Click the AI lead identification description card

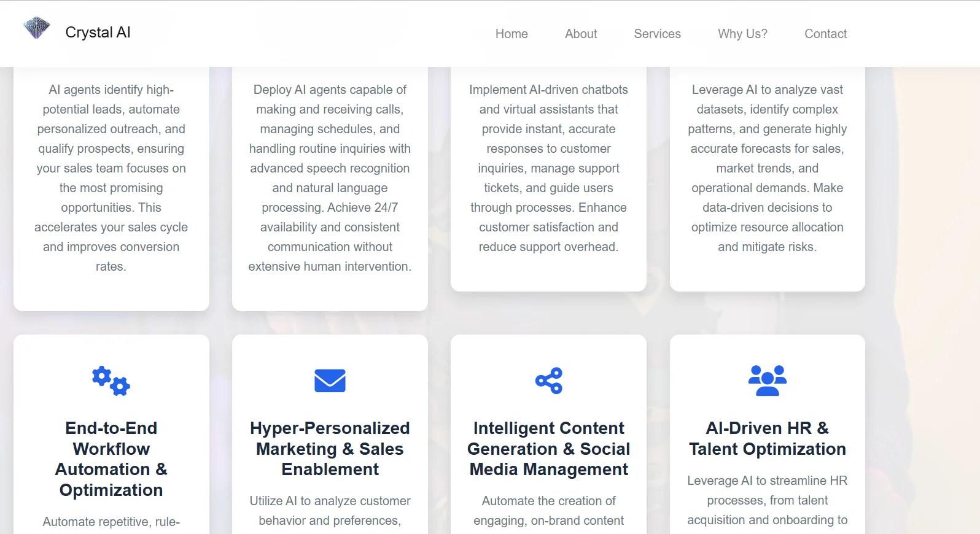coord(111,178)
